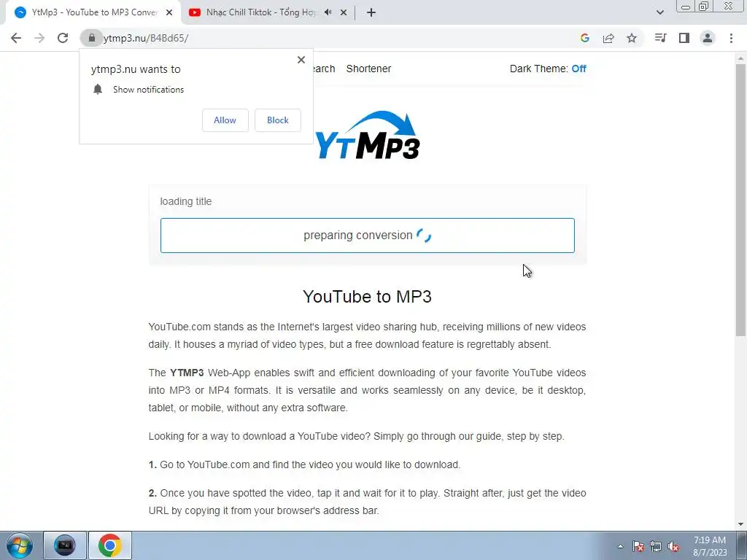The image size is (747, 560).
Task: Click the 'YouTube to MP3' heading
Action: (x=368, y=296)
